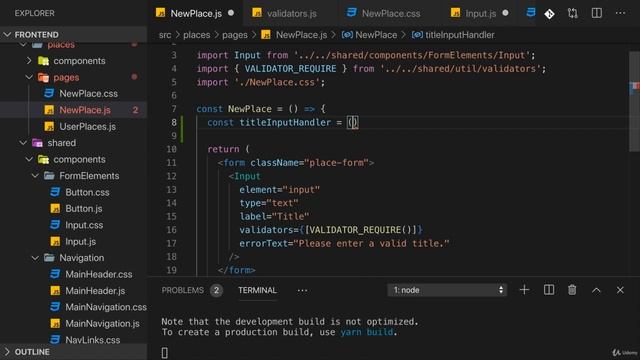Viewport: 640px width, 360px height.
Task: Click line number 10 in the gutter
Action: click(x=171, y=149)
